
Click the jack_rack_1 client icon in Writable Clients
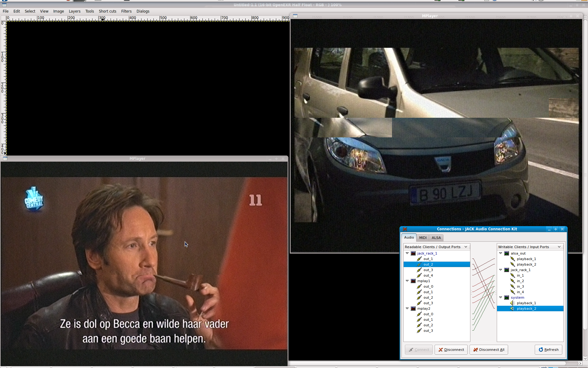507,270
